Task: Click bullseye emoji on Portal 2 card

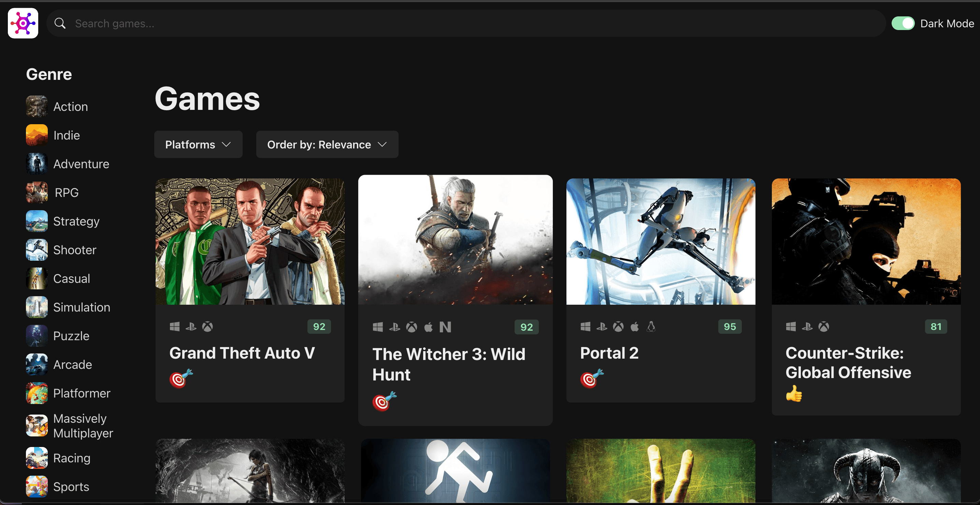Action: (x=592, y=378)
